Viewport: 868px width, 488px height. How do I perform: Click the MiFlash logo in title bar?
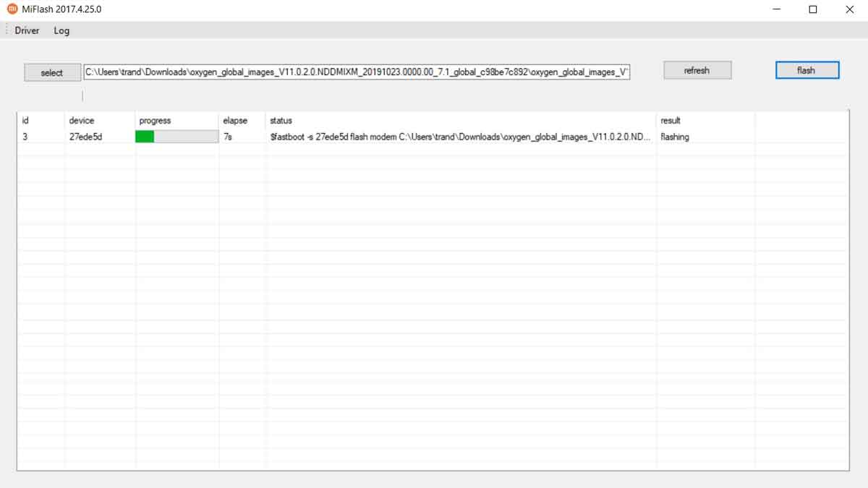pyautogui.click(x=12, y=9)
